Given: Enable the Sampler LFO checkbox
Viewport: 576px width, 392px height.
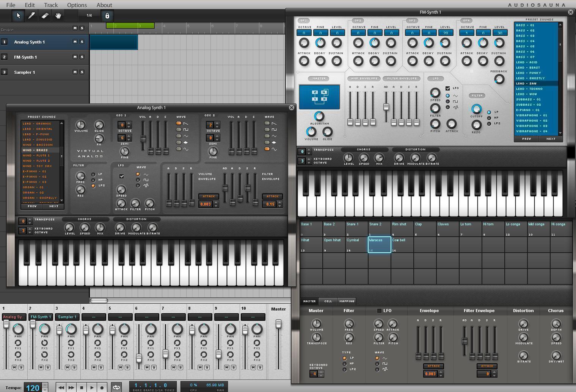Looking at the screenshot, I should click(379, 311).
